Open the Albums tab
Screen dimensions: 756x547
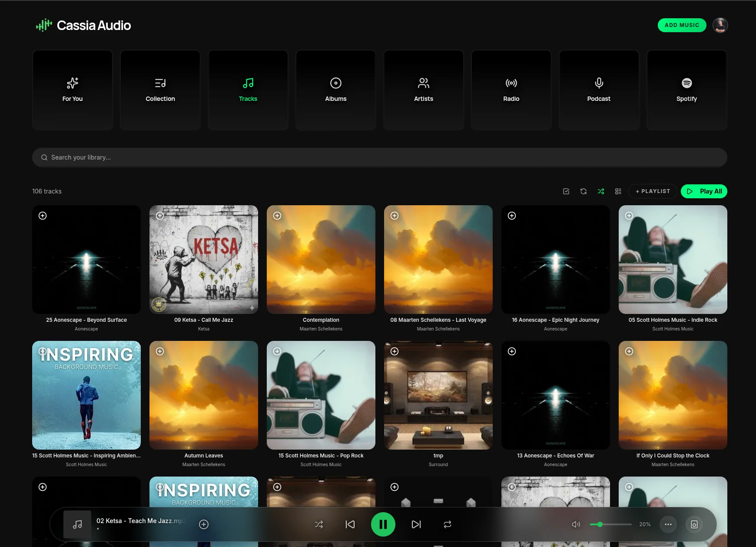point(336,90)
